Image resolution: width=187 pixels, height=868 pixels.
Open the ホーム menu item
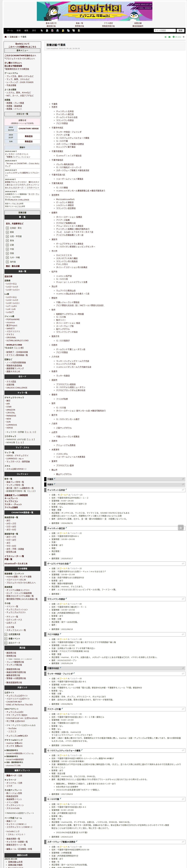point(10,30)
